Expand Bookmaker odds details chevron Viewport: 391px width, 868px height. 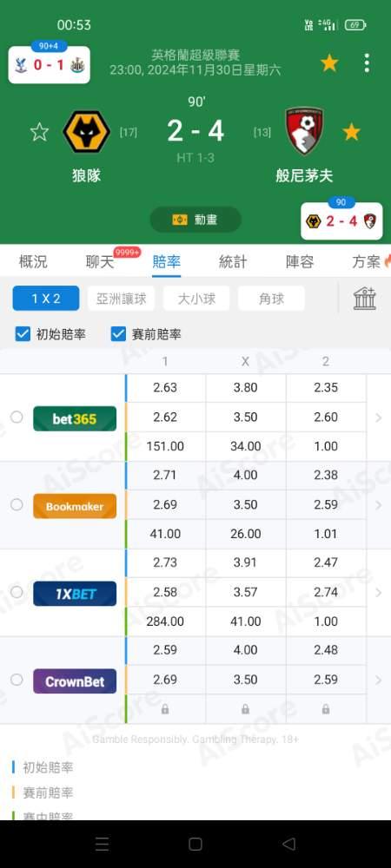coord(379,505)
